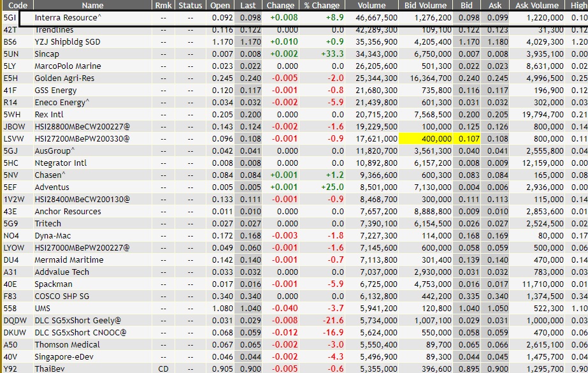Select Chasen^ stock name

pyautogui.click(x=50, y=175)
